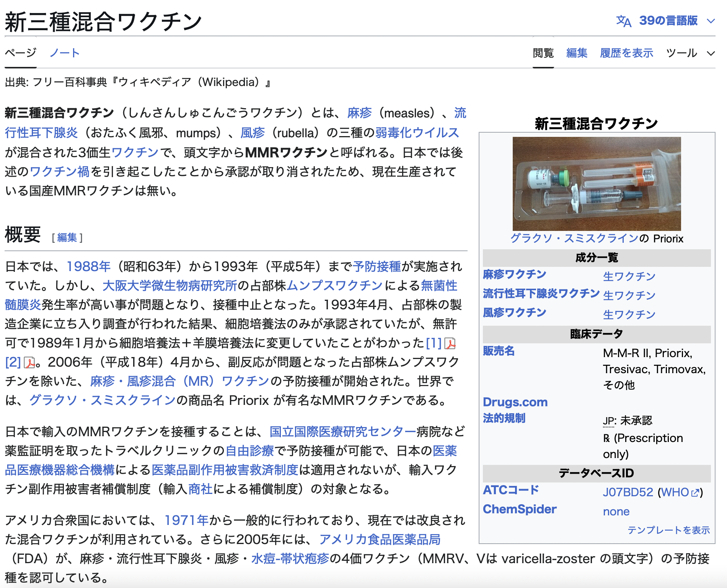
Task: Jump to citation [2]
Action: [13, 362]
